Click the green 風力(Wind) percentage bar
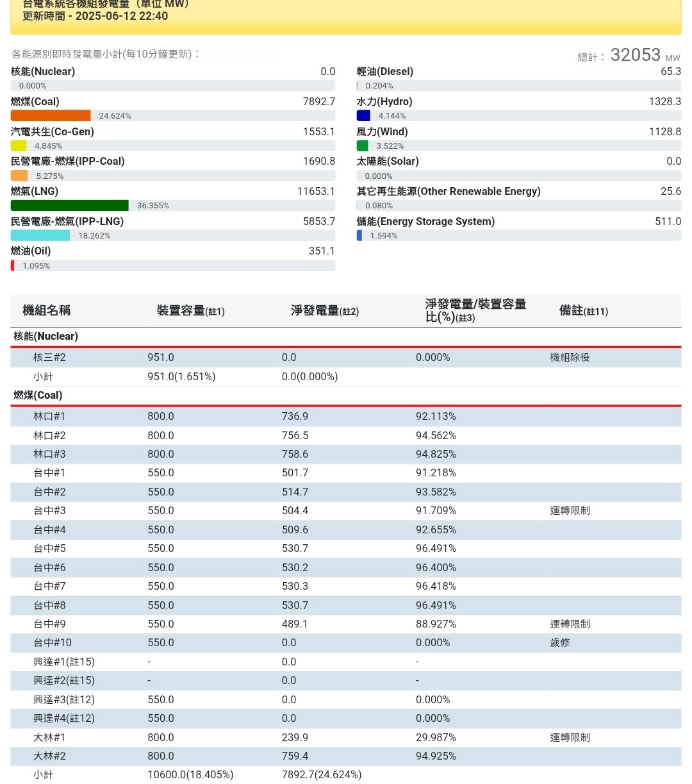The height and width of the screenshot is (784, 692). click(x=363, y=146)
